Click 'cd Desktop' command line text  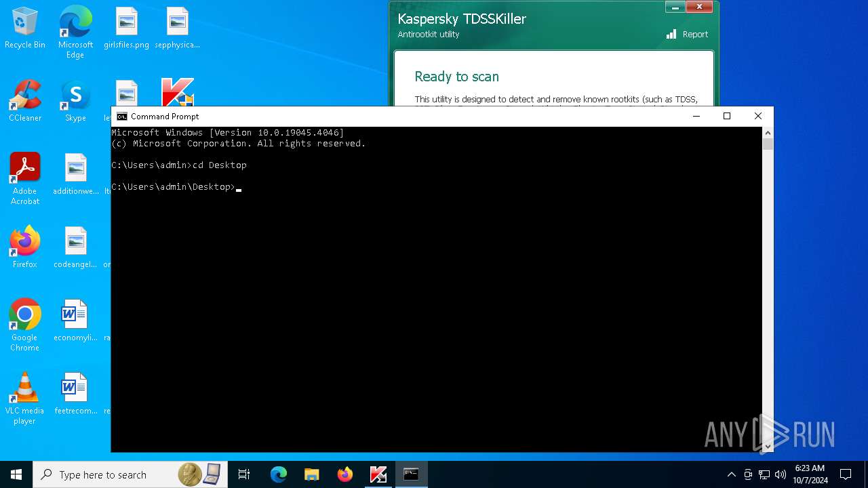(x=220, y=165)
